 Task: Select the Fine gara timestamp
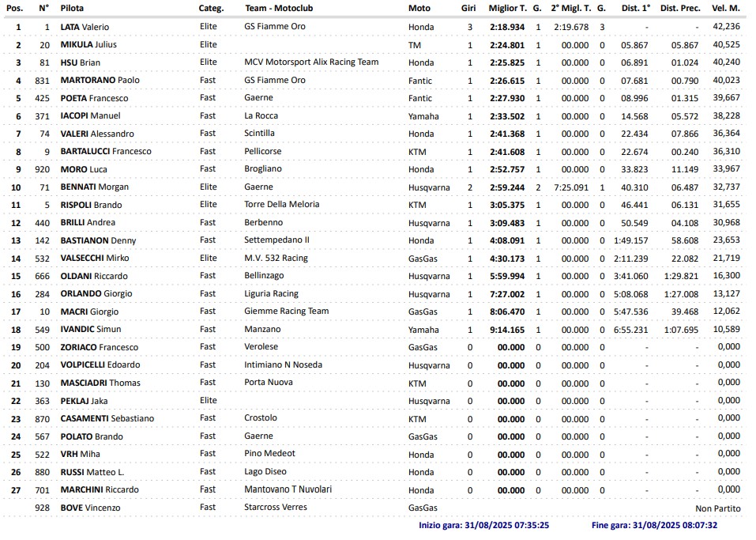click(x=655, y=526)
